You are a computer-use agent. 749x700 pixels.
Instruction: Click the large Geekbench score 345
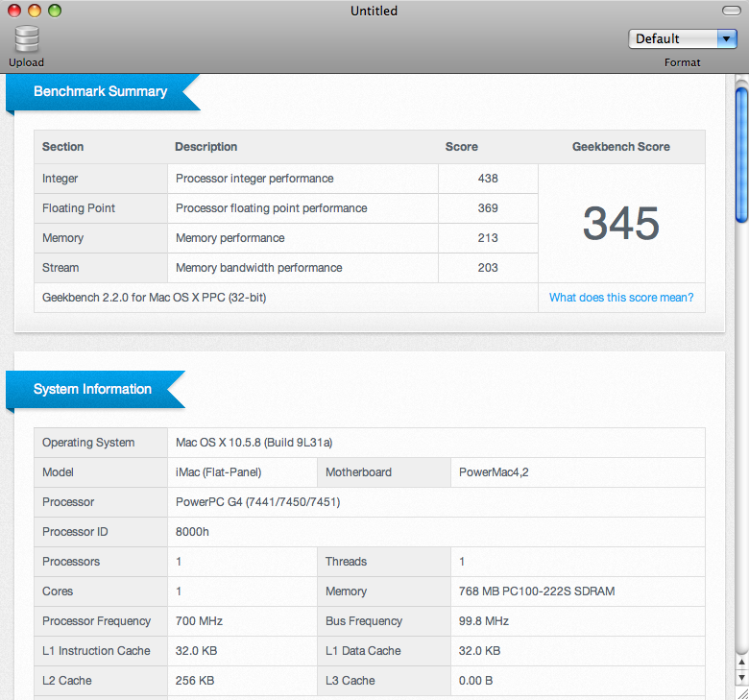click(620, 223)
